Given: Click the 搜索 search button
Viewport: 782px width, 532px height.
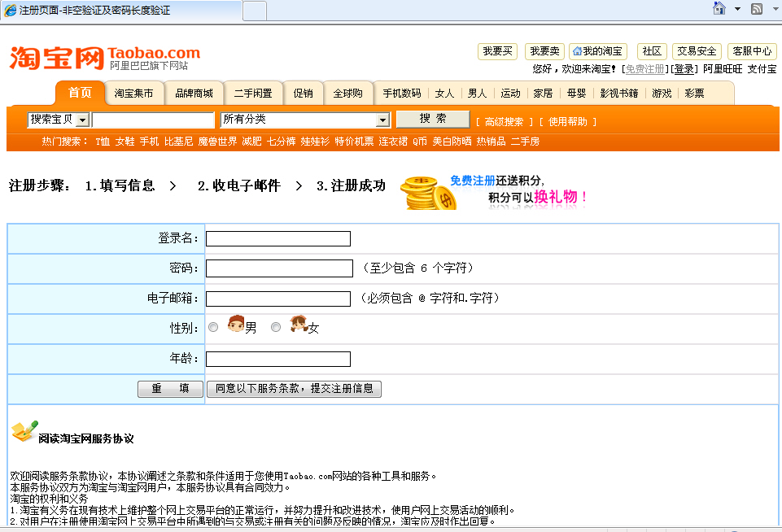Looking at the screenshot, I should point(432,119).
